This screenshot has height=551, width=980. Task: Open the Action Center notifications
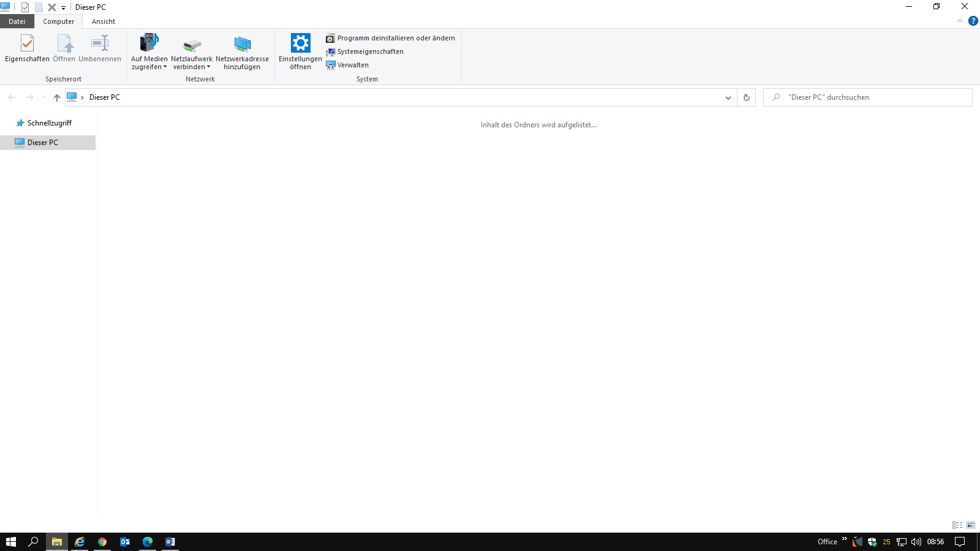tap(960, 542)
